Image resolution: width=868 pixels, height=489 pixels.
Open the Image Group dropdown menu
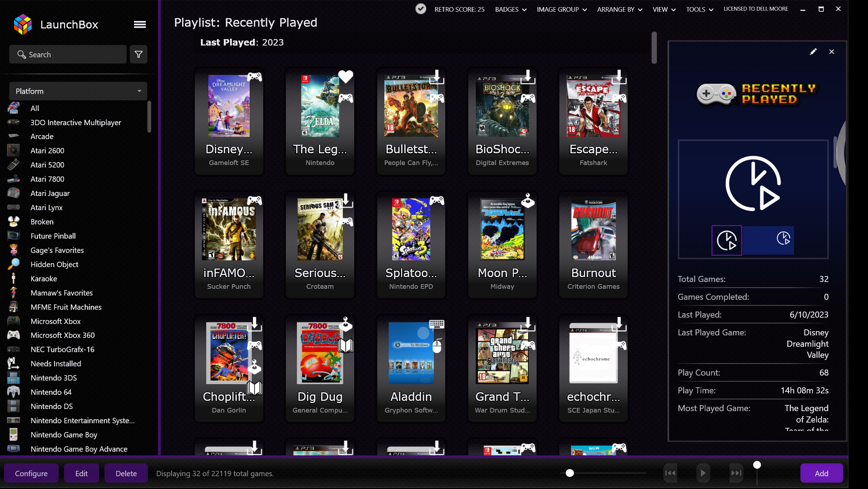tap(561, 9)
